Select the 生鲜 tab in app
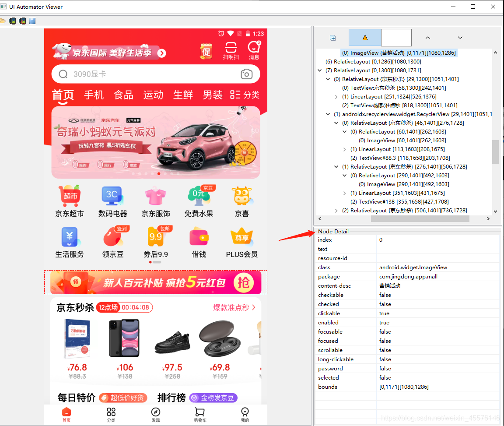The width and height of the screenshot is (504, 426). (183, 95)
